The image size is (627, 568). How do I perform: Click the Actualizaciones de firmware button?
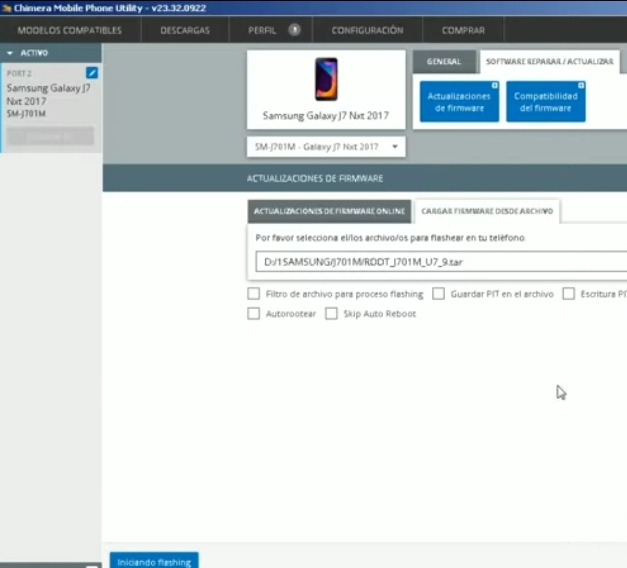tap(459, 102)
